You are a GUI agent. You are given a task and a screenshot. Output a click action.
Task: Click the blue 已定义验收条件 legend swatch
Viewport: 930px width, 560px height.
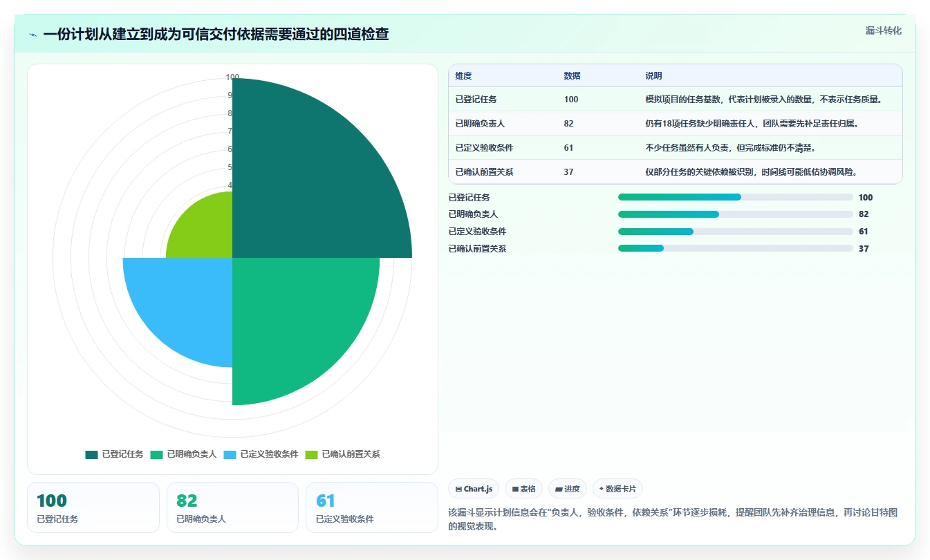pos(230,454)
